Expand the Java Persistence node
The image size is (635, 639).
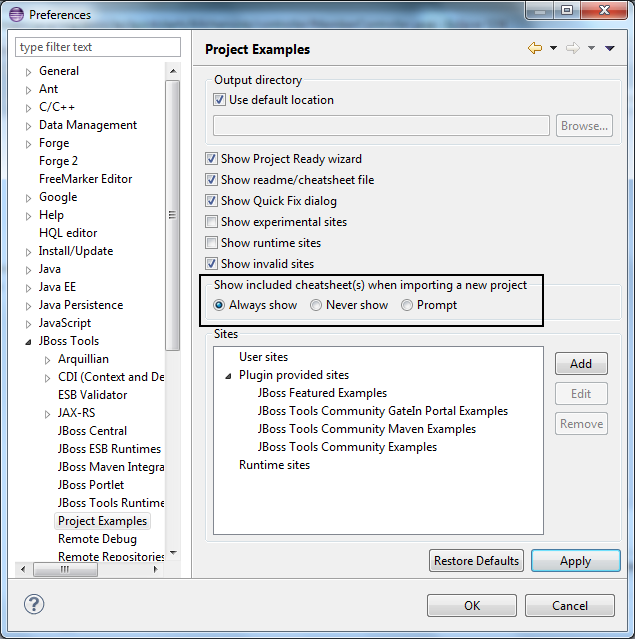click(x=28, y=306)
